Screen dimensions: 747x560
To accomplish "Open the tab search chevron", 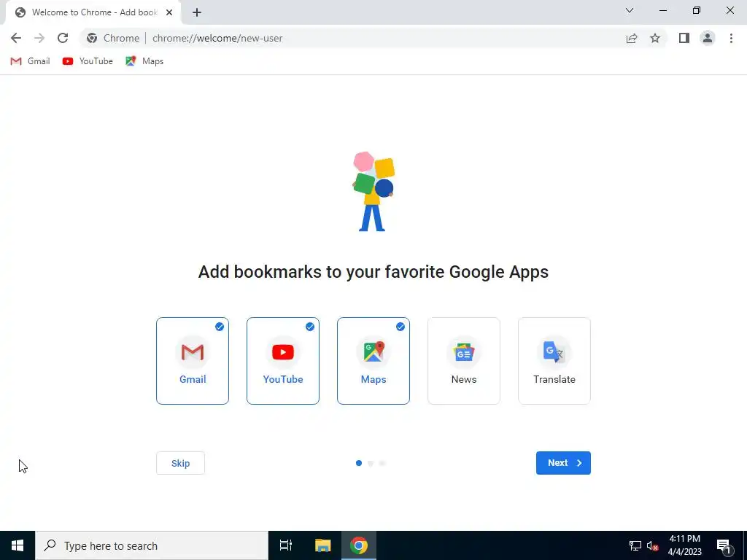I will tap(630, 10).
